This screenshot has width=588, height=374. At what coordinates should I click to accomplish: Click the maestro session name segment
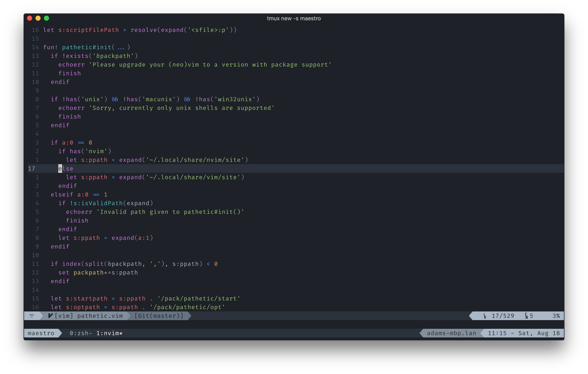pyautogui.click(x=41, y=333)
